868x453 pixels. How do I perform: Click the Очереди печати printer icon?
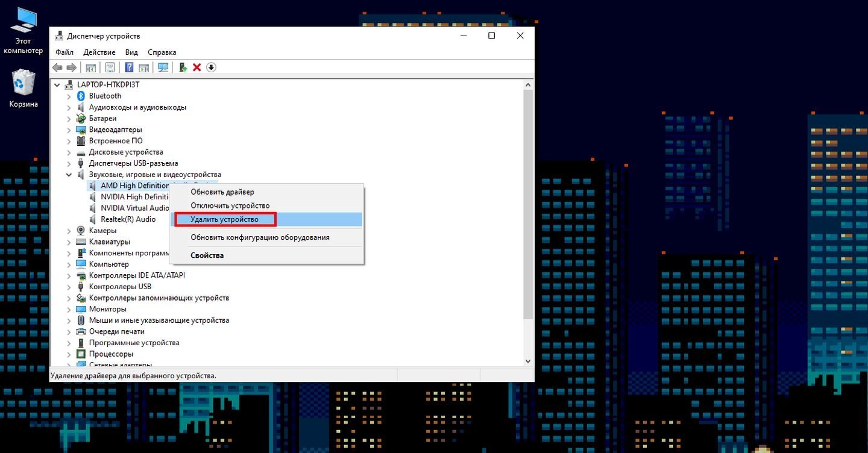tap(81, 331)
